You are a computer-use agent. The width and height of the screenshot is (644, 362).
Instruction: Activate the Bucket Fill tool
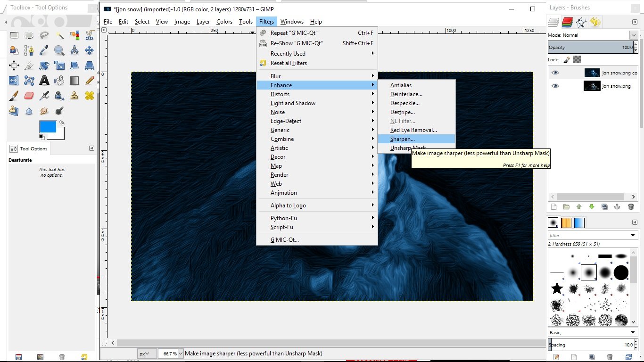59,81
